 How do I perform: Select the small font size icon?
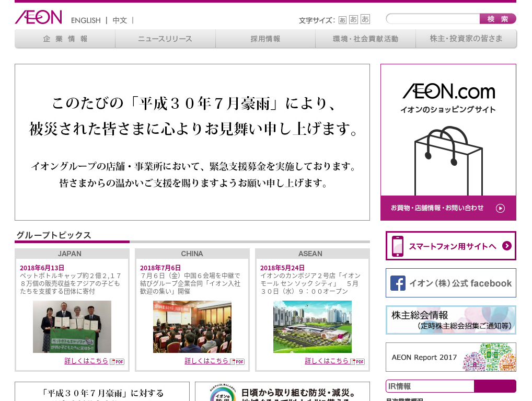point(343,20)
